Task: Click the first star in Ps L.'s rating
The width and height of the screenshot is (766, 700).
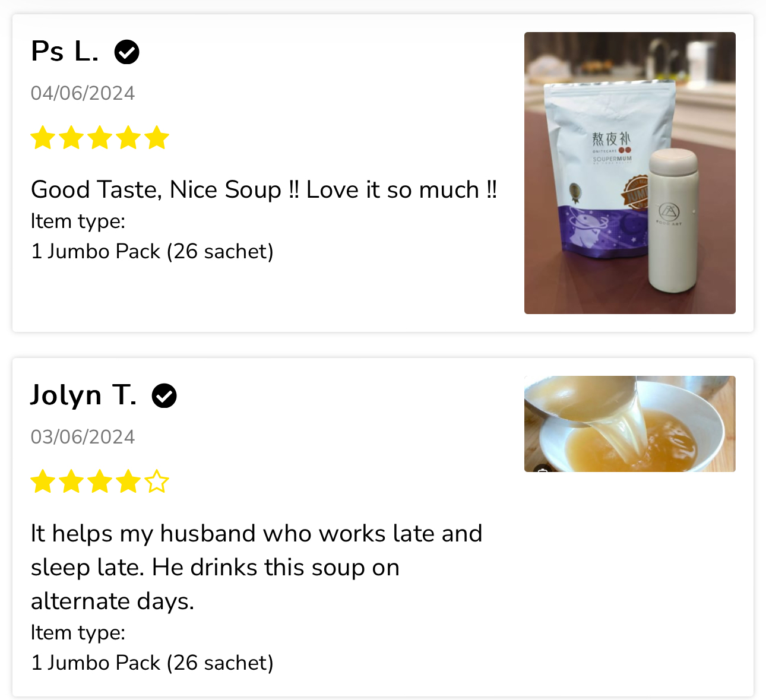Action: click(43, 137)
